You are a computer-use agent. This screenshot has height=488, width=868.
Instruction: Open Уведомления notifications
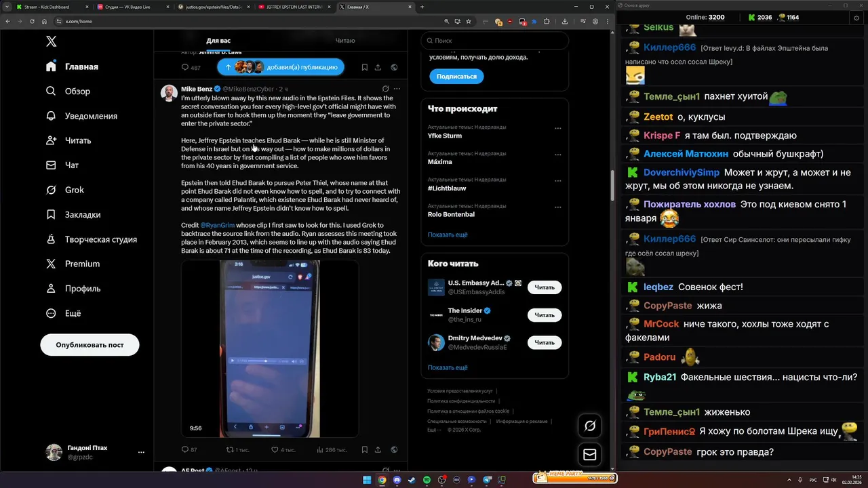click(81, 116)
